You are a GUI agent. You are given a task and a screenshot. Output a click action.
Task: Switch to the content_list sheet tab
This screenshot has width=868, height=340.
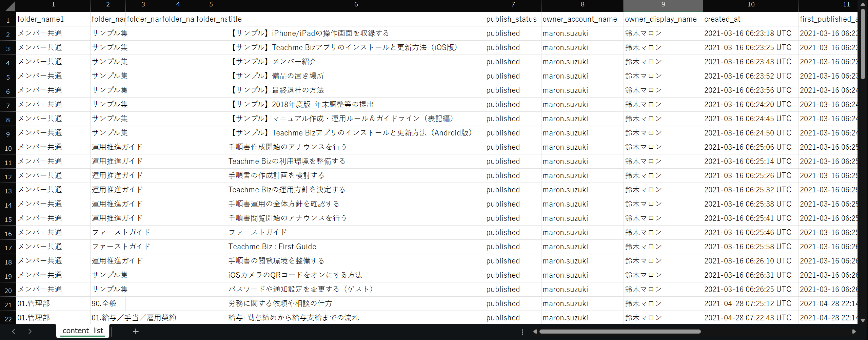click(82, 331)
